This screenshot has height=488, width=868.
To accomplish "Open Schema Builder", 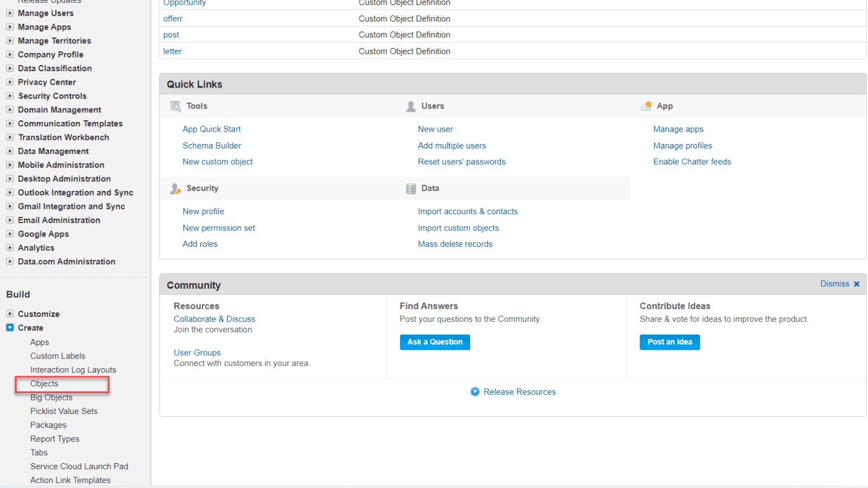I will (212, 145).
